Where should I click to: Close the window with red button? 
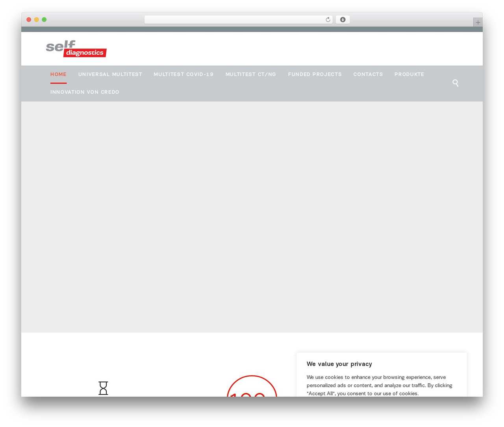pyautogui.click(x=29, y=20)
